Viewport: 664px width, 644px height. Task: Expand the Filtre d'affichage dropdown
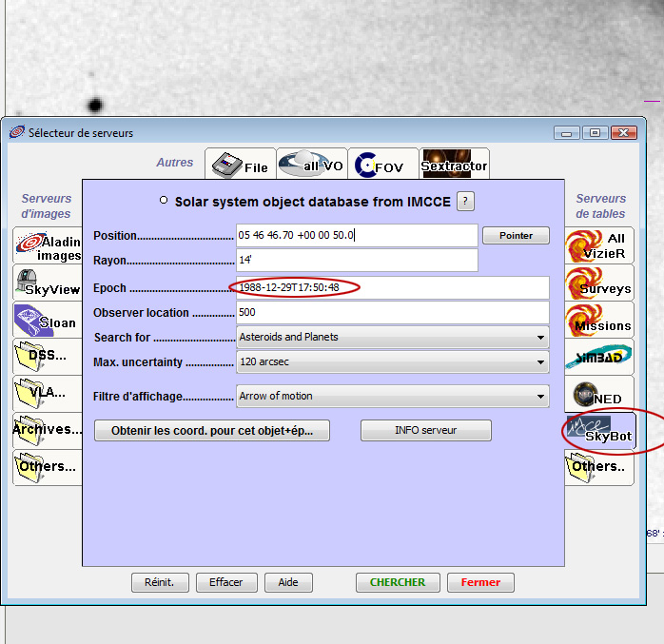click(x=393, y=397)
